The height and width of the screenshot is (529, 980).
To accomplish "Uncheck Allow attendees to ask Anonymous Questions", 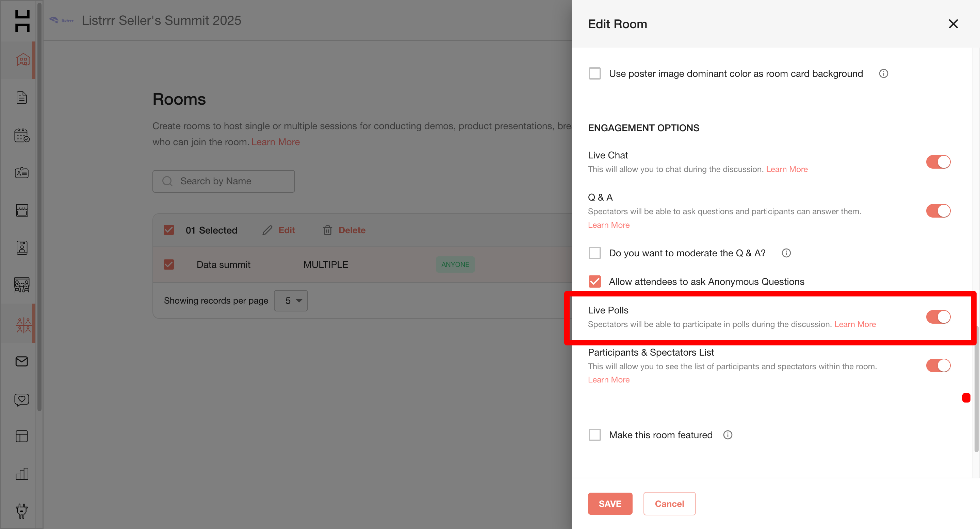I will click(x=594, y=281).
